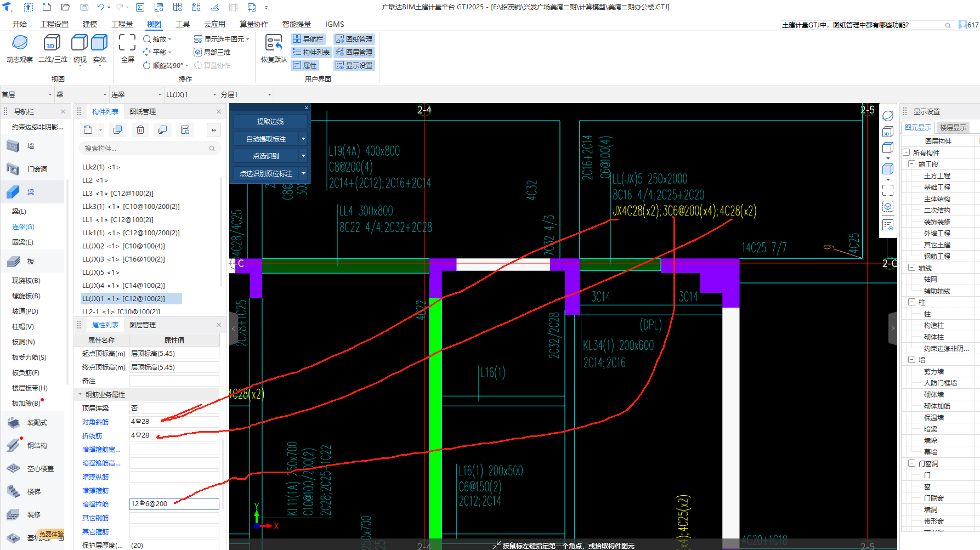Select LLk3(1) row in component list

pyautogui.click(x=131, y=207)
